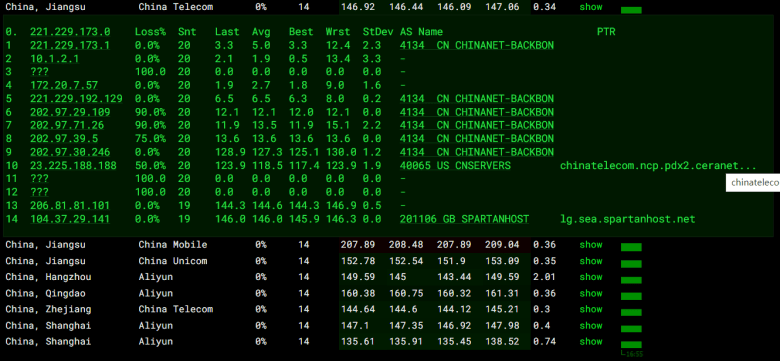Collapse traceroute via Jiangsu China Telecom show

[590, 7]
